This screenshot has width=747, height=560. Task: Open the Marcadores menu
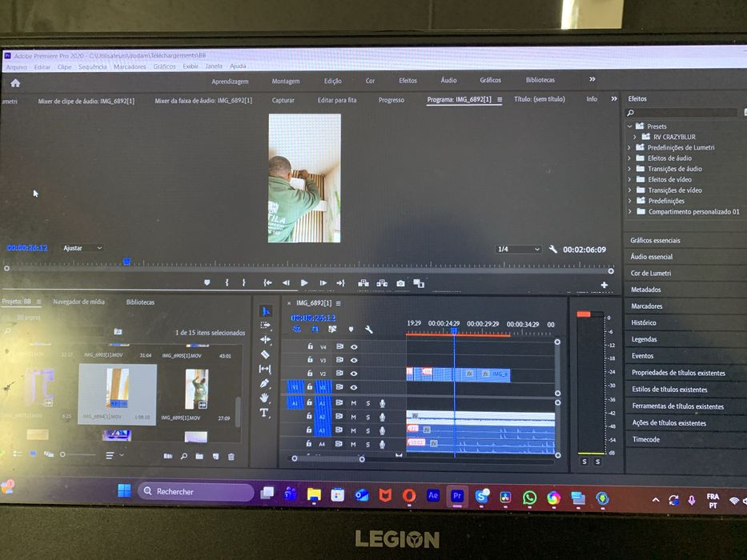pyautogui.click(x=130, y=66)
